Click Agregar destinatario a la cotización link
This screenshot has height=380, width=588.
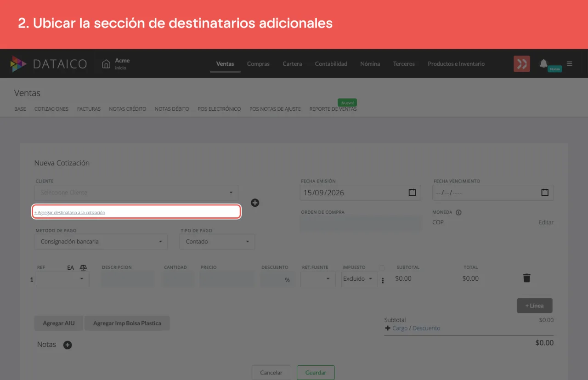[x=70, y=213]
